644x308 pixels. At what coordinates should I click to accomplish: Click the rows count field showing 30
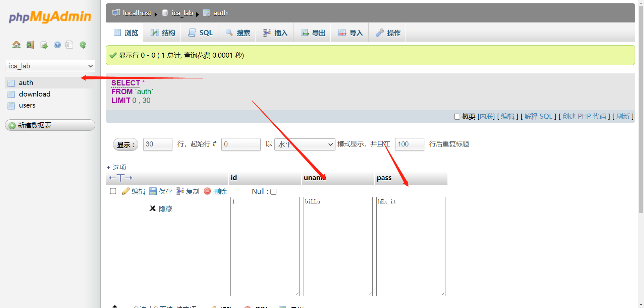[158, 144]
